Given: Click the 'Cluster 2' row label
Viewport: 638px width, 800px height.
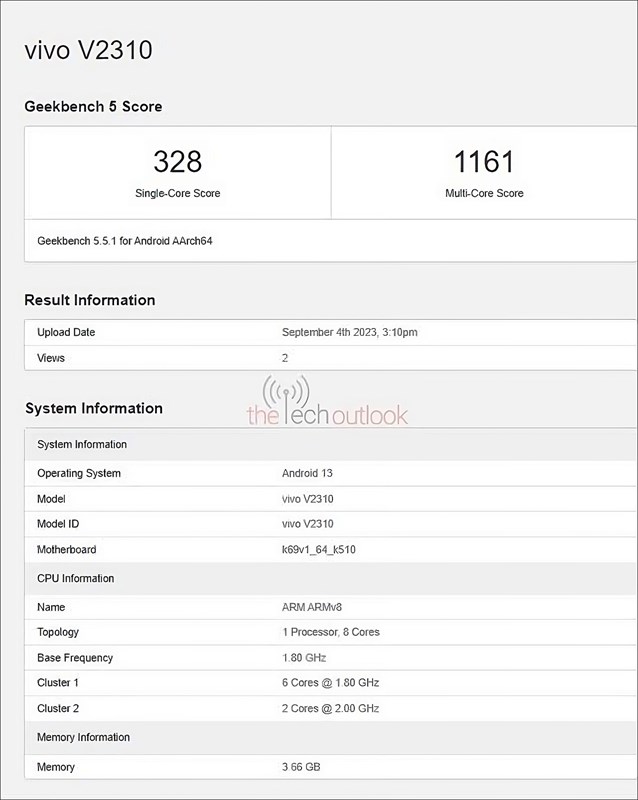Looking at the screenshot, I should (58, 708).
